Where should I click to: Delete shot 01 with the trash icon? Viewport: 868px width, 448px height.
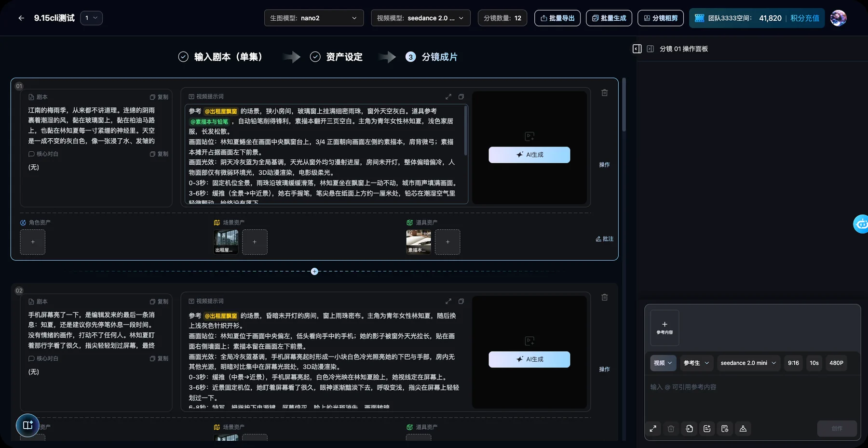point(605,92)
